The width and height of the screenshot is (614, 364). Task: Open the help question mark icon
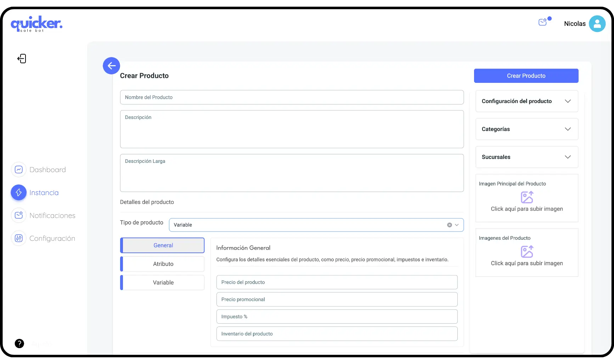[x=19, y=343]
